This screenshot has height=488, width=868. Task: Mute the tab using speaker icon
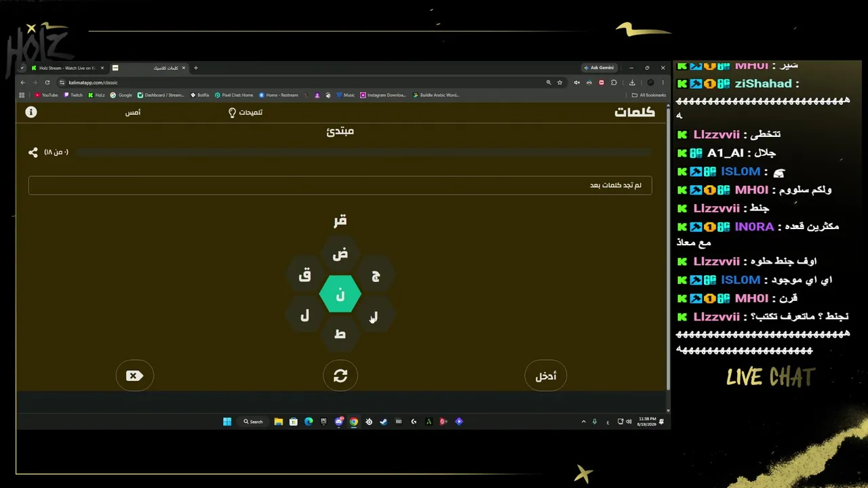tap(576, 83)
